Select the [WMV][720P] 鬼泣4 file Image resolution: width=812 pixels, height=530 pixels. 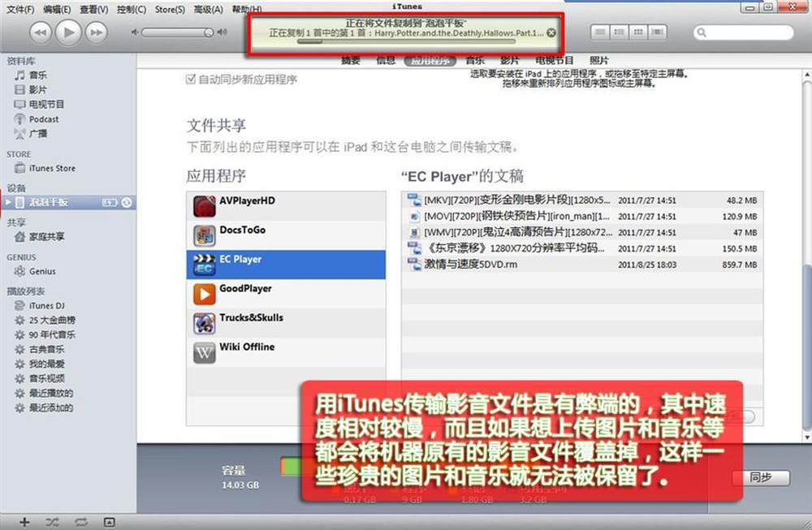pyautogui.click(x=582, y=232)
